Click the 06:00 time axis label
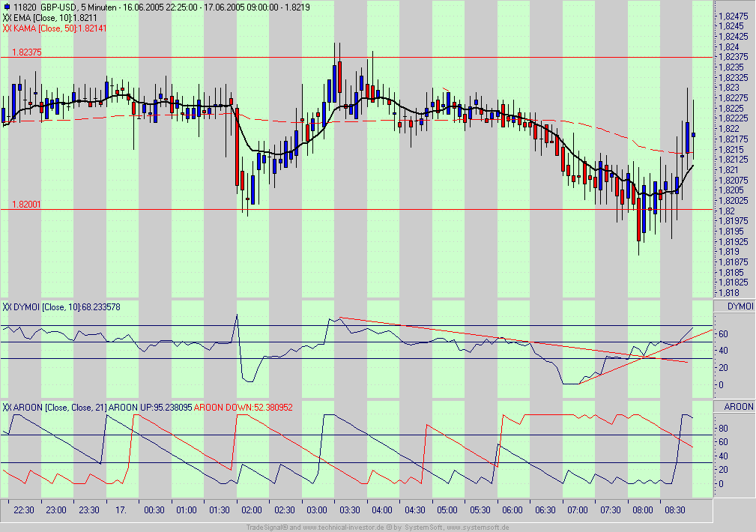 (512, 510)
